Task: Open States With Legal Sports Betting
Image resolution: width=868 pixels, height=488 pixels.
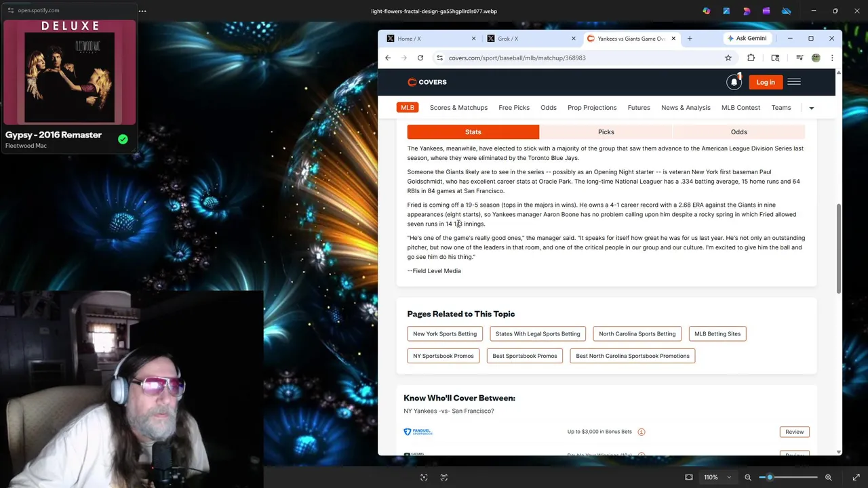Action: click(x=538, y=333)
